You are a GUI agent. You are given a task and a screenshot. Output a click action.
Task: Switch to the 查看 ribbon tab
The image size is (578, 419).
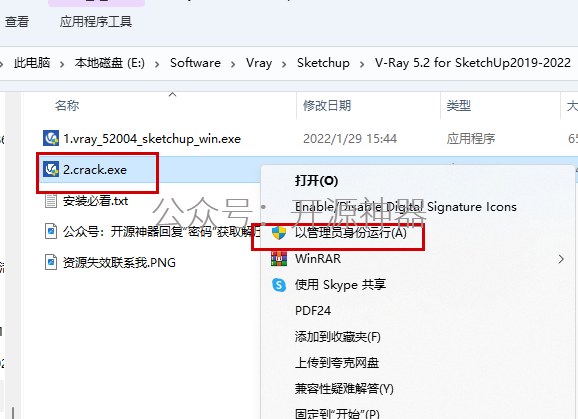tap(17, 22)
